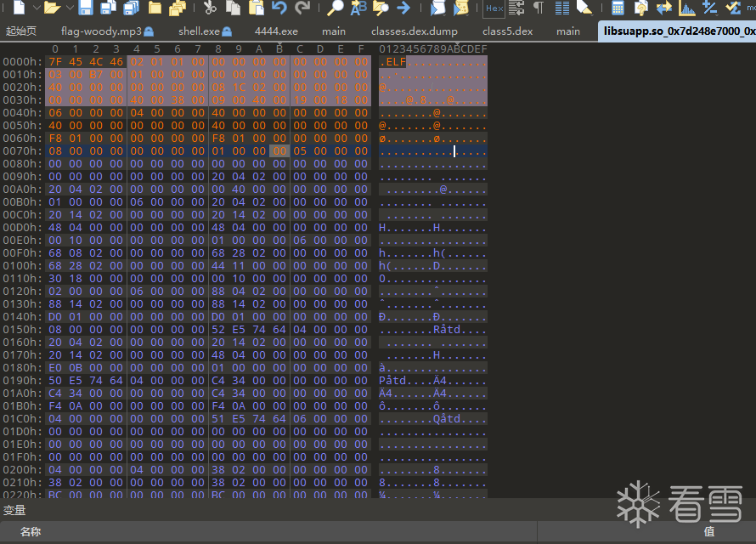Run a script with the scroll icon
Screen dimensions: 756x544
pos(461,8)
